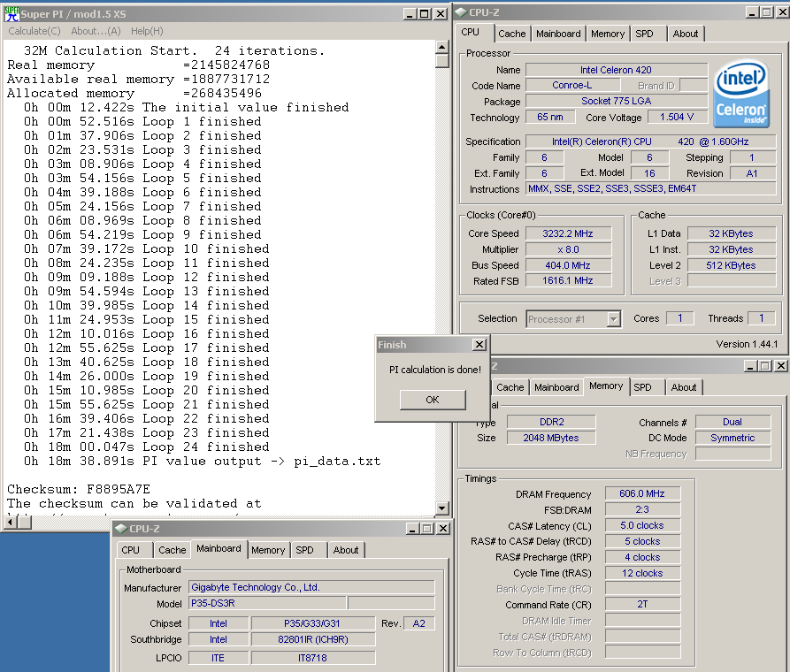Click the Rated FSB value 1616.1 MHz
Image resolution: width=790 pixels, height=672 pixels.
coord(568,280)
